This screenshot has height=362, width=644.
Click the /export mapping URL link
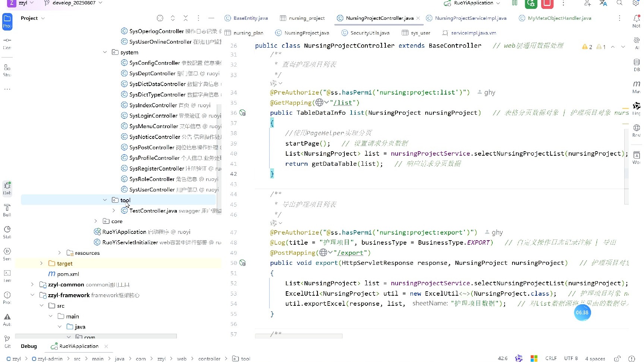(350, 253)
